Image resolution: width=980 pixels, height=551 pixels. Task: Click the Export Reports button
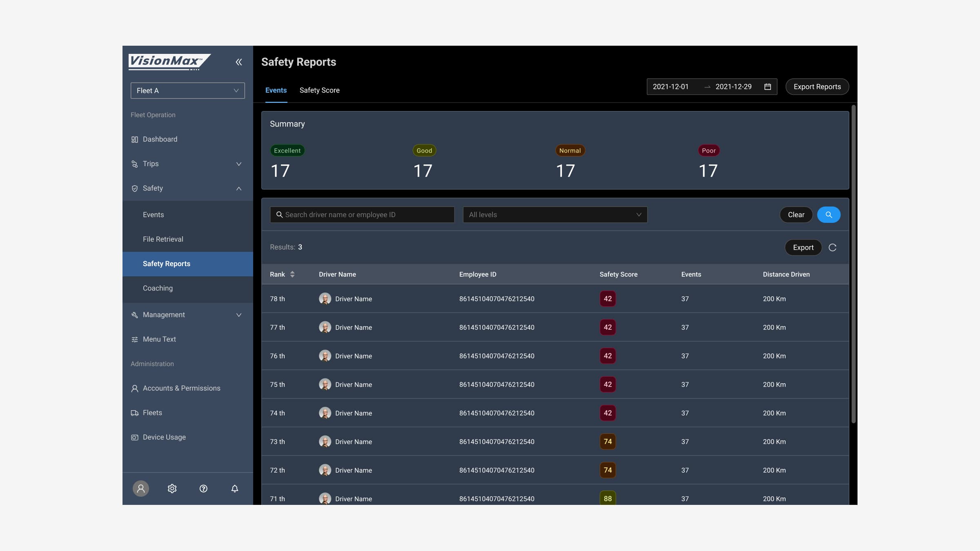pos(817,87)
